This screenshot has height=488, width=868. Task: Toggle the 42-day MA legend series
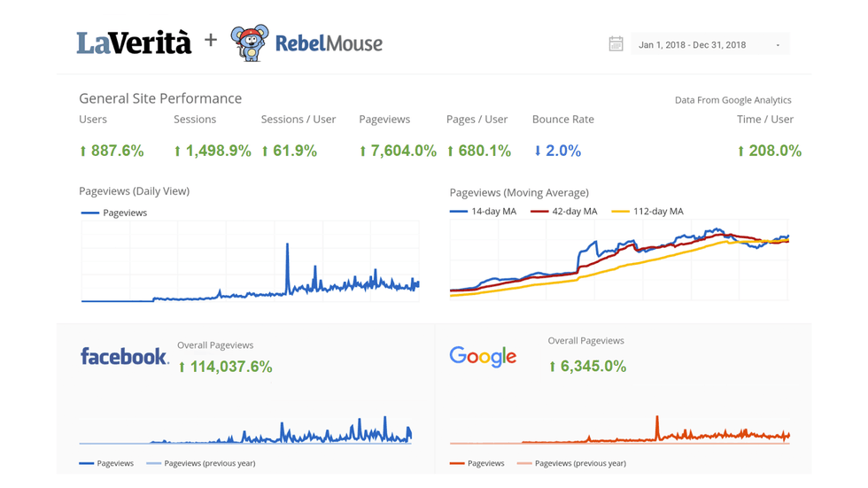563,212
